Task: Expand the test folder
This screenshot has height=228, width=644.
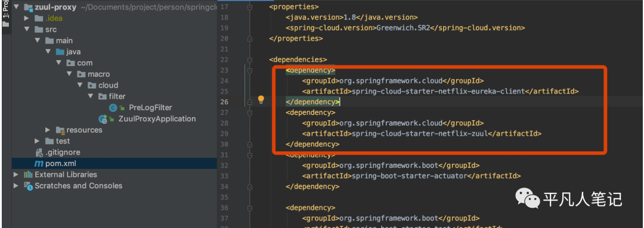Action: (38, 141)
